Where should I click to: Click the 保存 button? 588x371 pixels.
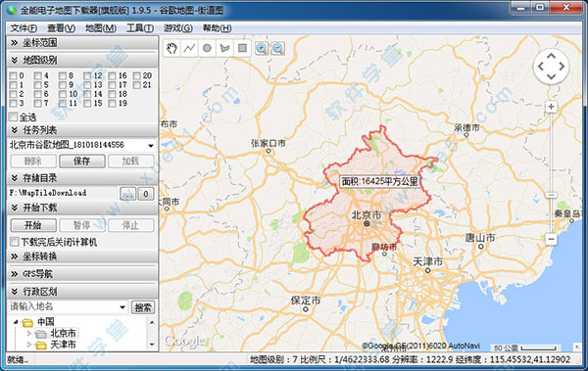click(82, 162)
